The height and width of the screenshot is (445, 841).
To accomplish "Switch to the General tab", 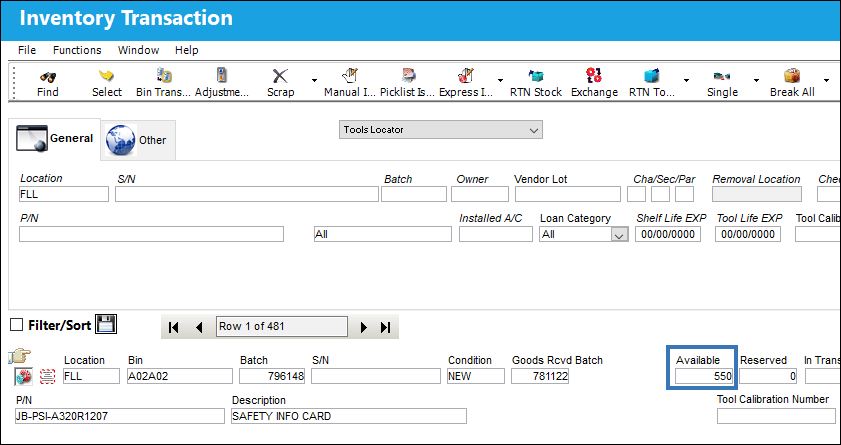I will tap(55, 138).
